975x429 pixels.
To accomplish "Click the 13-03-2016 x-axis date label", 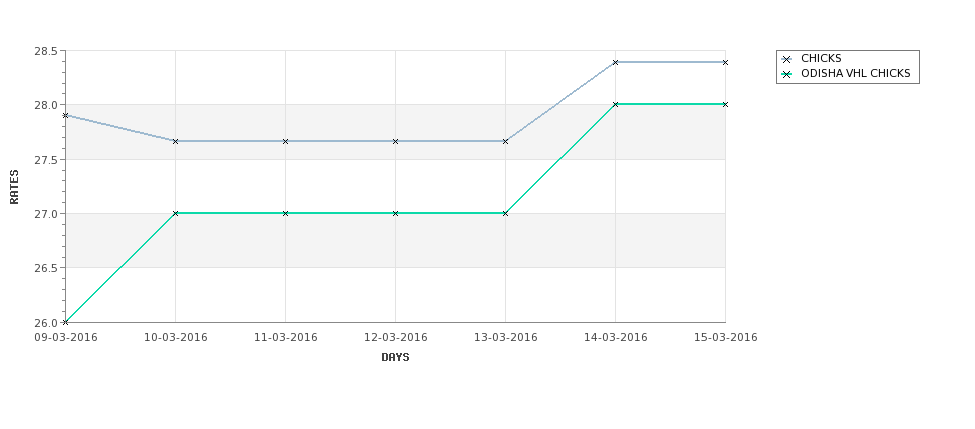I will 506,338.
